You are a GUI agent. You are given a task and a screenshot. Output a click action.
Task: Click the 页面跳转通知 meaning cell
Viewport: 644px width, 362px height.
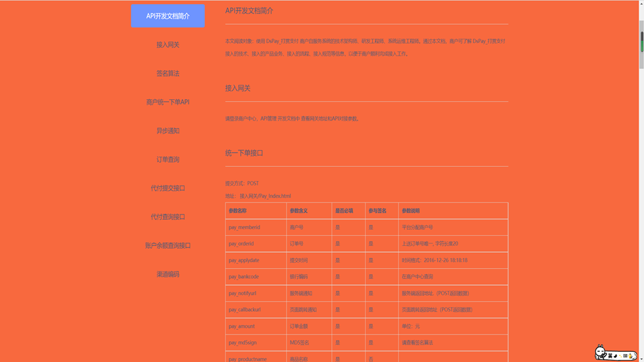tap(309, 310)
